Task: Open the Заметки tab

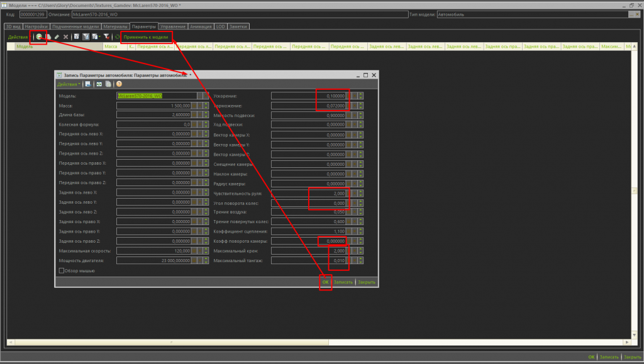Action: pos(238,26)
